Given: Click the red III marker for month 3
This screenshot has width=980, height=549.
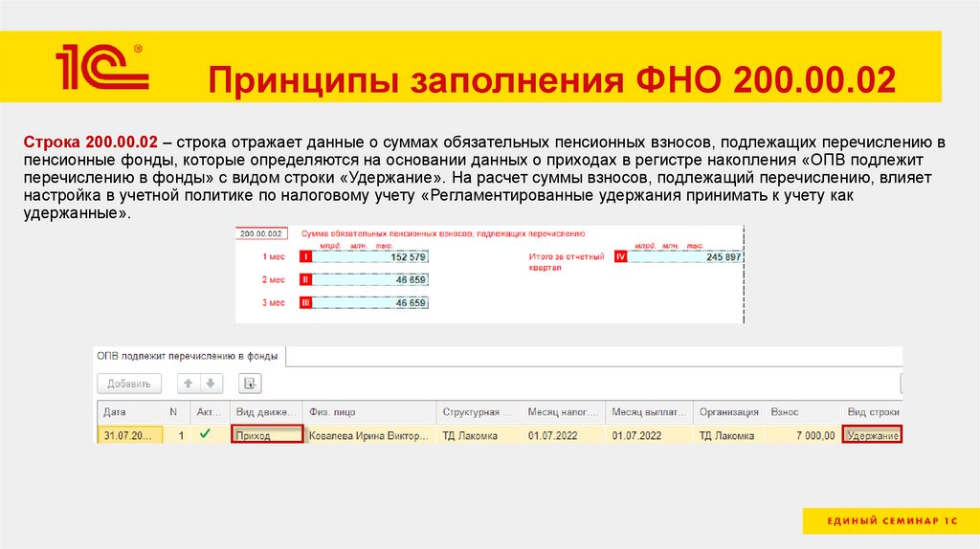Looking at the screenshot, I should click(306, 303).
